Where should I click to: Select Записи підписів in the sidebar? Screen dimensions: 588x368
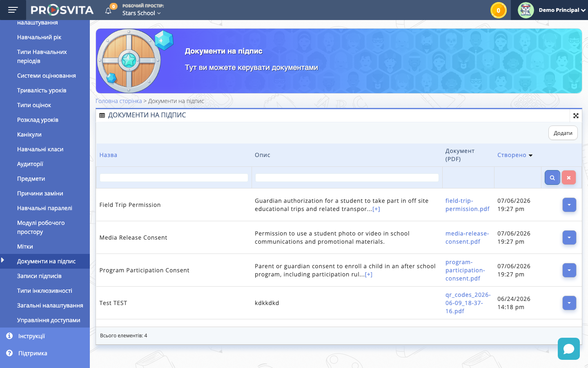[x=39, y=276]
